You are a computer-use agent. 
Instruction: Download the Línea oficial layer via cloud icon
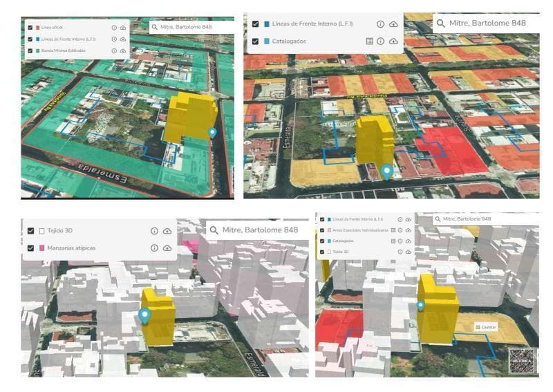[123, 28]
